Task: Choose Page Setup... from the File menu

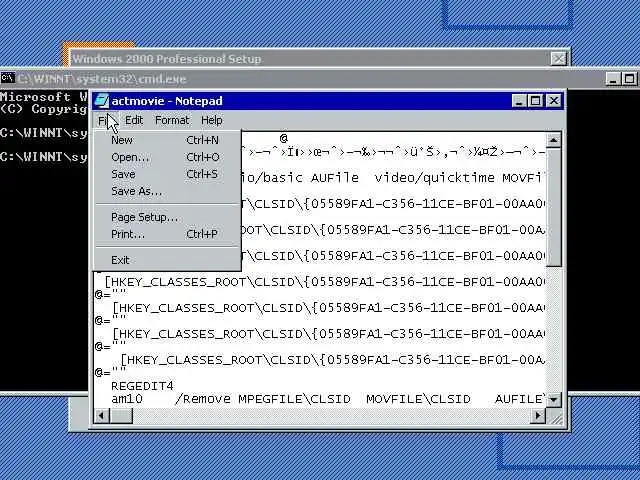Action: [x=167, y=217]
